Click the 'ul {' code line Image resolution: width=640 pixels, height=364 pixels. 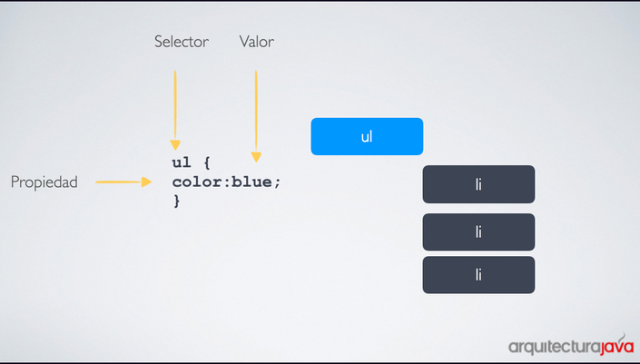pos(191,162)
